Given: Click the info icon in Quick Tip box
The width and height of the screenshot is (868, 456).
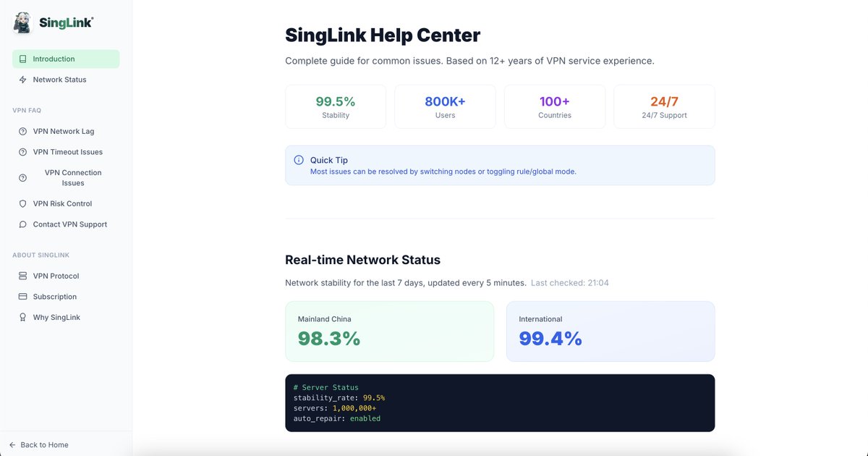Looking at the screenshot, I should pos(299,160).
